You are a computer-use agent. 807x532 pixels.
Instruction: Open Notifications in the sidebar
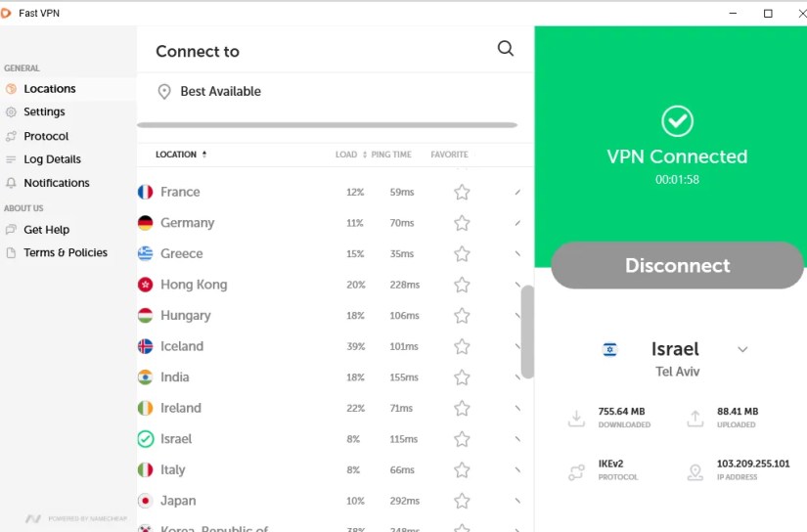[x=57, y=183]
